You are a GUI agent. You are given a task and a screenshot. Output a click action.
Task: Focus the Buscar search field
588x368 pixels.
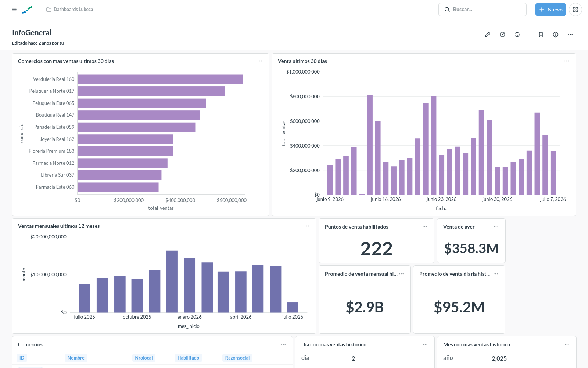click(482, 10)
